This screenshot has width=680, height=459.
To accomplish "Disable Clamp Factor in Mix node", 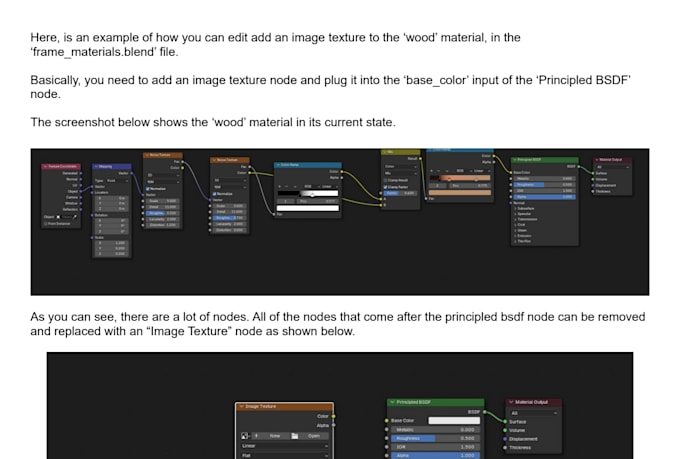I will [x=386, y=187].
